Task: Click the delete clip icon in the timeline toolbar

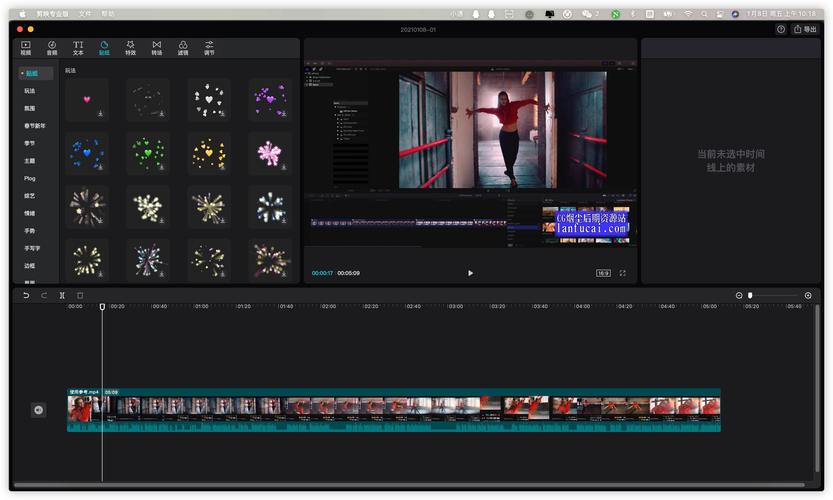Action: (x=80, y=295)
